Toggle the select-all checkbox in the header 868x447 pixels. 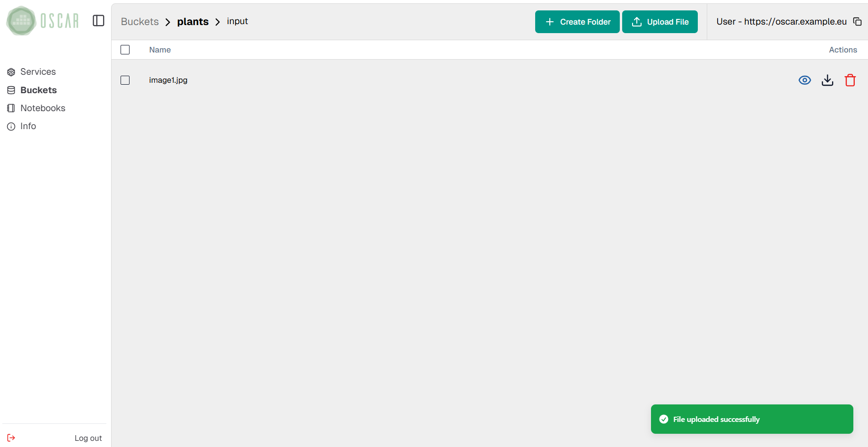(x=125, y=49)
